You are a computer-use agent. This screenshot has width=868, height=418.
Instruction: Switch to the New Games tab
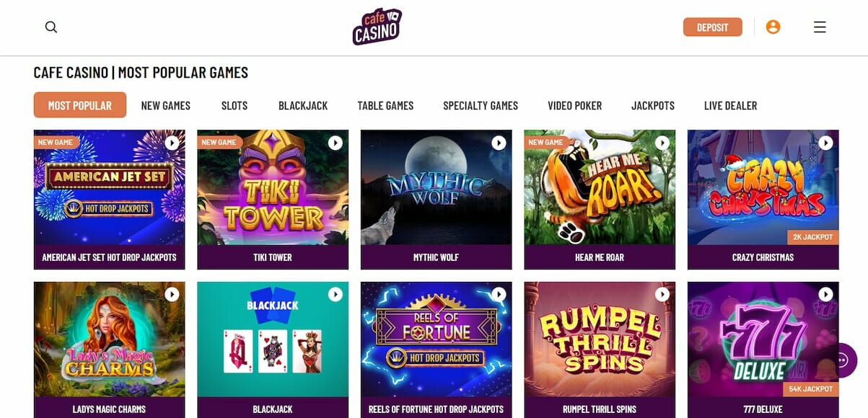pos(165,105)
